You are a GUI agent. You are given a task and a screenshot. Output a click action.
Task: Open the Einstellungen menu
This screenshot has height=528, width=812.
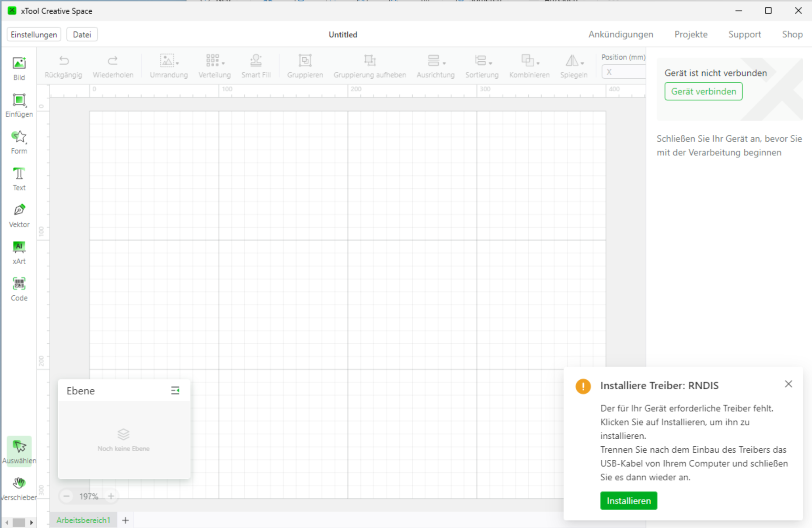[x=34, y=35]
